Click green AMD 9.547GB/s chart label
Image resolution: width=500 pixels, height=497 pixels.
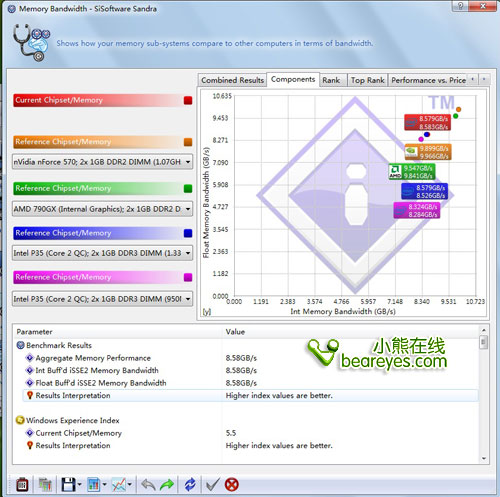pos(412,172)
